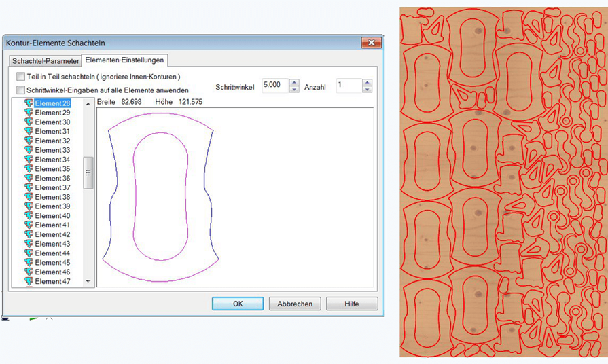Click the icon beside Element 33
608x364 pixels.
point(29,150)
